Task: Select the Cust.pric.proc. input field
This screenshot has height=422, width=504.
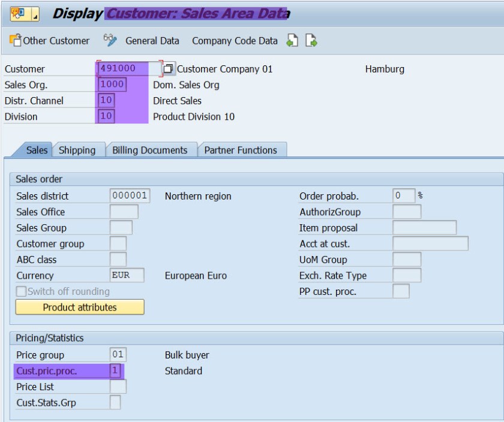Action: click(116, 371)
